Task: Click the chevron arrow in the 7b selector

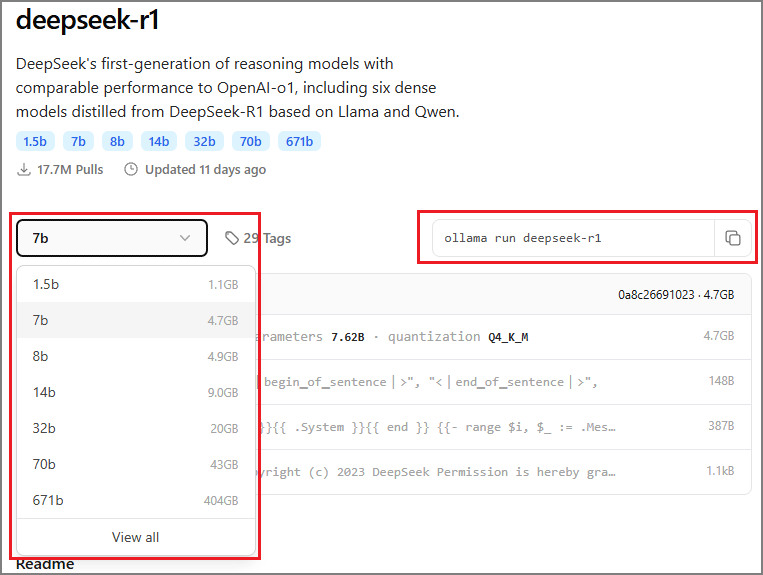Action: (x=185, y=238)
